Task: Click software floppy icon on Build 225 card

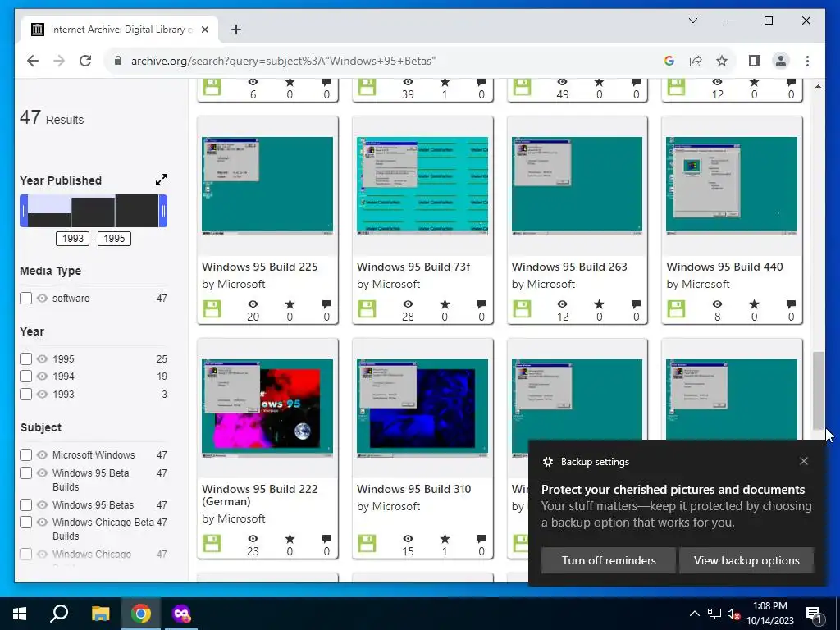Action: pyautogui.click(x=212, y=309)
